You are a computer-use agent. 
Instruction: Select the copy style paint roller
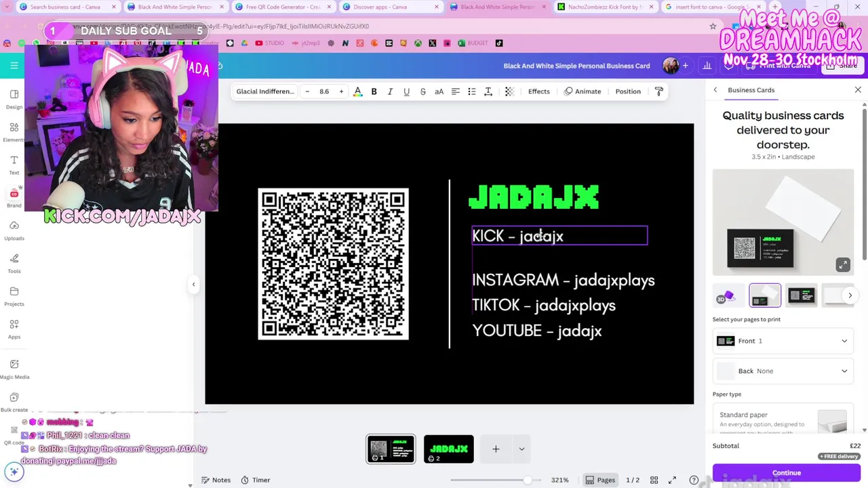point(658,91)
